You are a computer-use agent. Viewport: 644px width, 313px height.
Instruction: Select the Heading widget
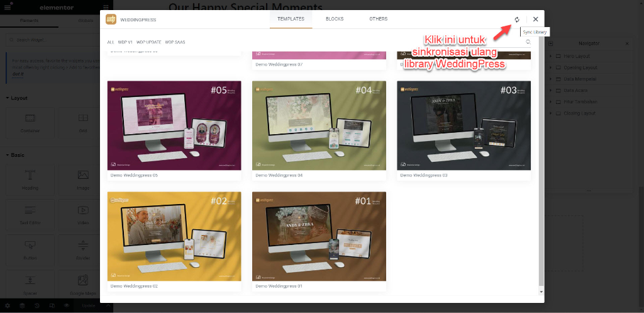coord(30,180)
